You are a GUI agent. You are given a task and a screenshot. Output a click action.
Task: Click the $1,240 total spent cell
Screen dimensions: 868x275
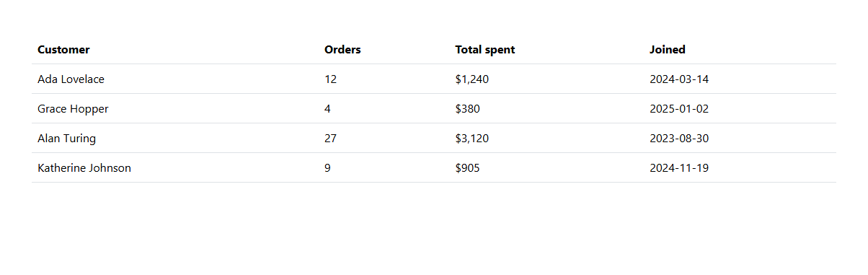click(x=472, y=79)
